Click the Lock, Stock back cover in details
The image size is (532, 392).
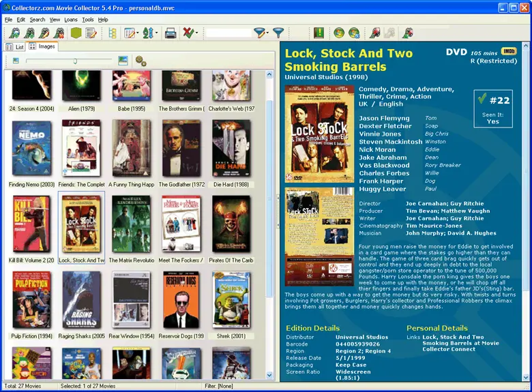point(319,237)
